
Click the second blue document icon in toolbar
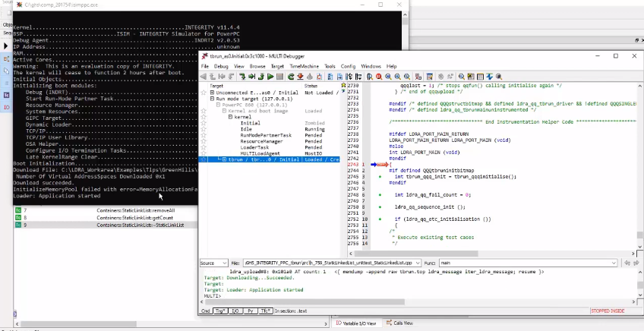[x=339, y=77]
